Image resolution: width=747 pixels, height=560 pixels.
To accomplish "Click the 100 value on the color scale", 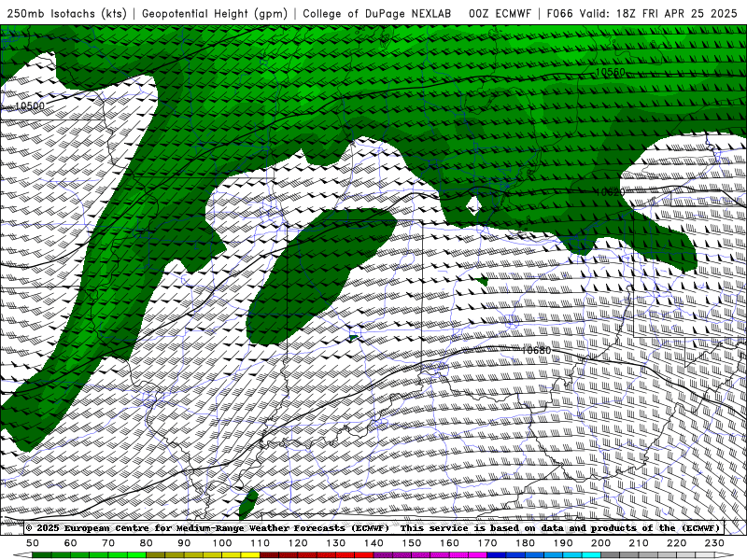I will (222, 543).
